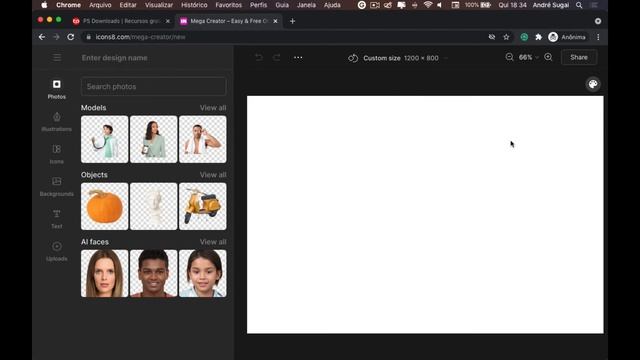Click the Wi-Fi status icon

point(427,5)
